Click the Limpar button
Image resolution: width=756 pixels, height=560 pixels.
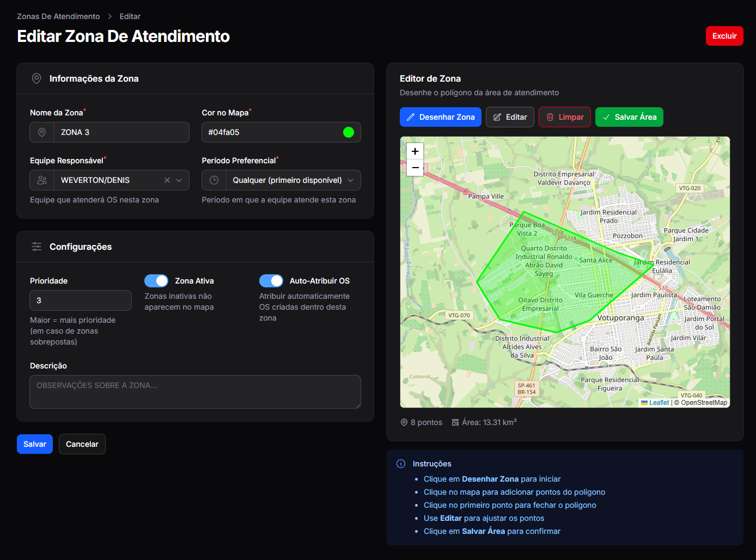click(x=565, y=117)
